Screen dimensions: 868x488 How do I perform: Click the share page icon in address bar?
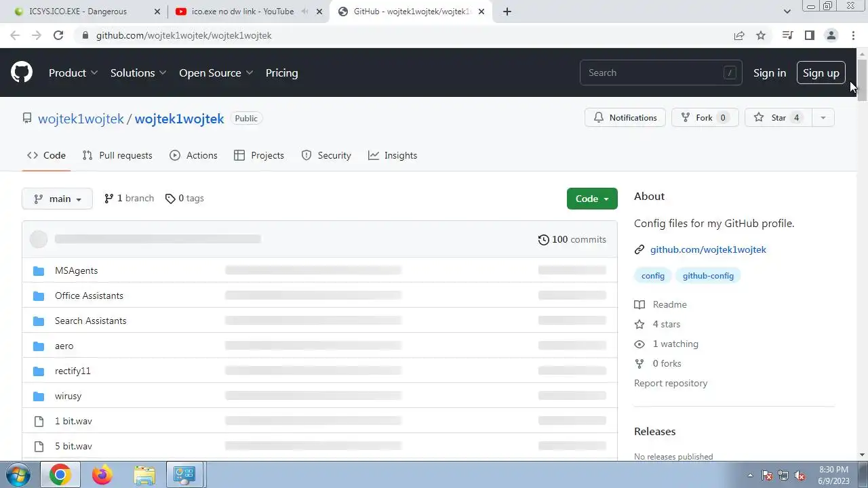(739, 35)
